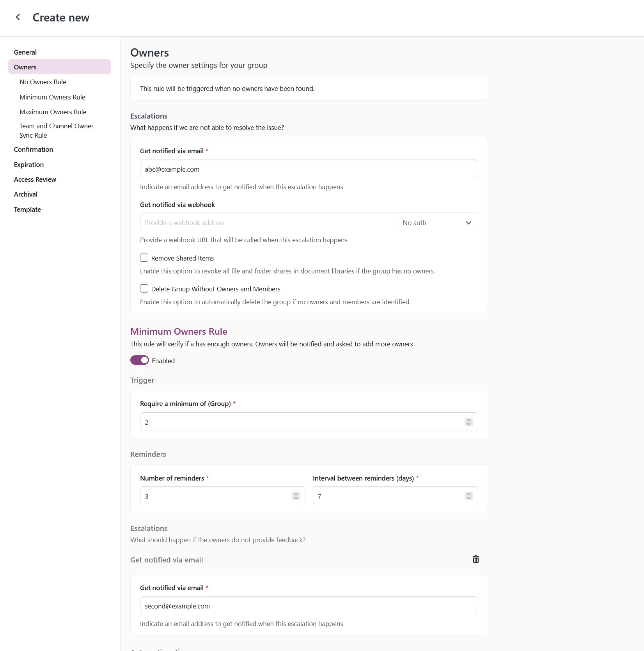644x651 pixels.
Task: Click the second@example.com email field
Action: click(x=309, y=606)
